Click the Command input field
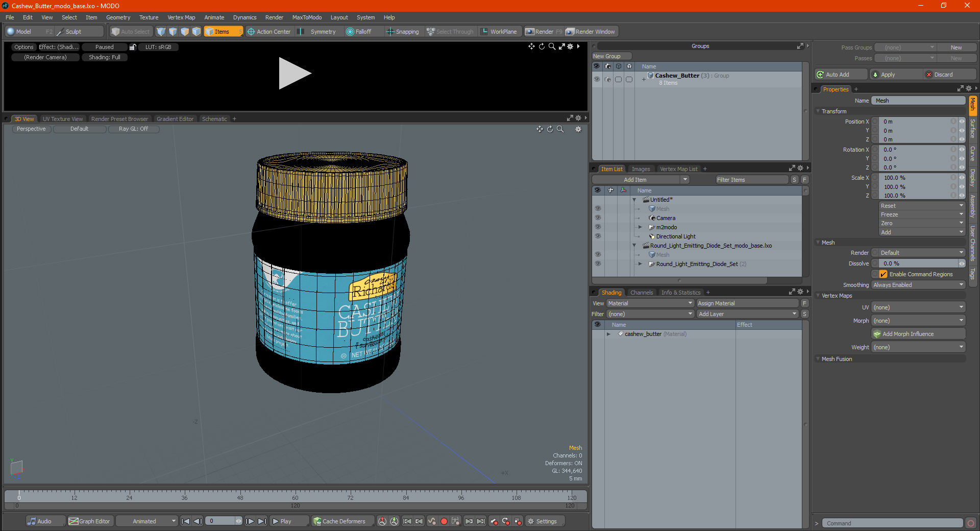The width and height of the screenshot is (980, 531). 892,523
